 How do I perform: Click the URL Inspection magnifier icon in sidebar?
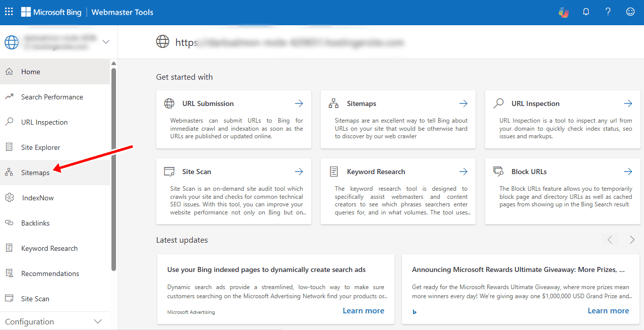pyautogui.click(x=9, y=122)
